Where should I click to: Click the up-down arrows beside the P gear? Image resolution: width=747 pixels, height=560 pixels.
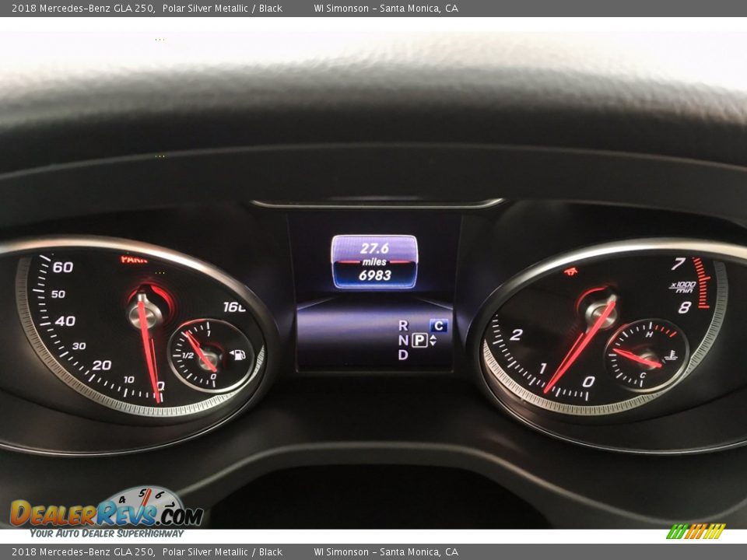coord(433,340)
